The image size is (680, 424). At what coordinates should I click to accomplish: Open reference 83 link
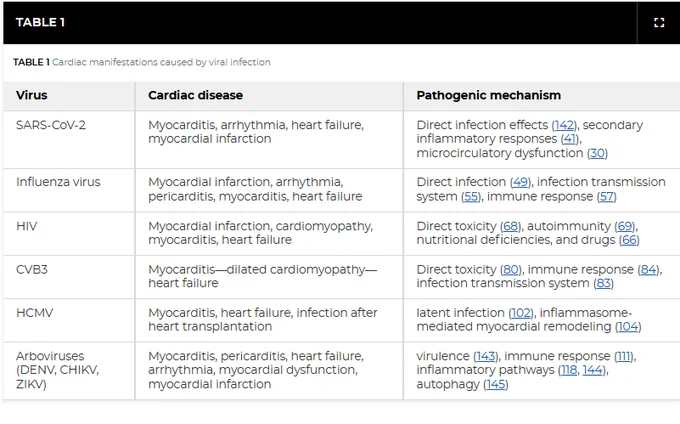click(604, 284)
